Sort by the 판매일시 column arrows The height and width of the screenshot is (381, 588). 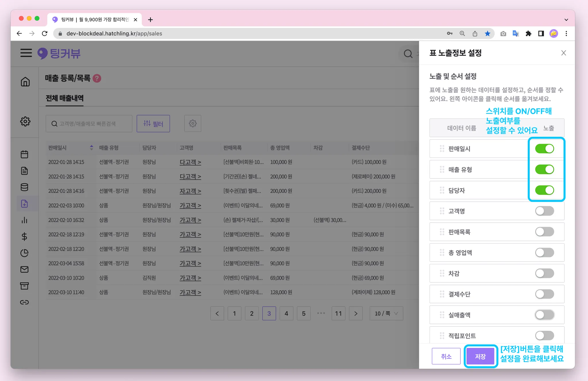tap(91, 148)
